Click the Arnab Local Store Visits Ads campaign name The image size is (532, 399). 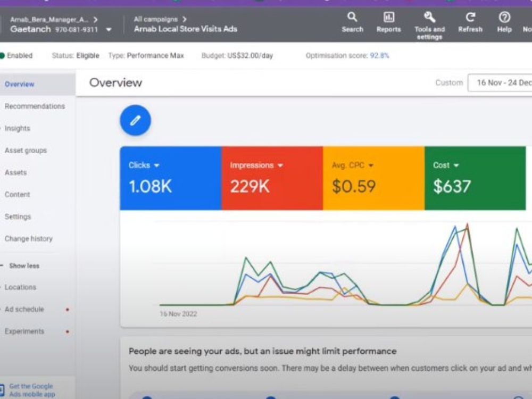(x=186, y=29)
